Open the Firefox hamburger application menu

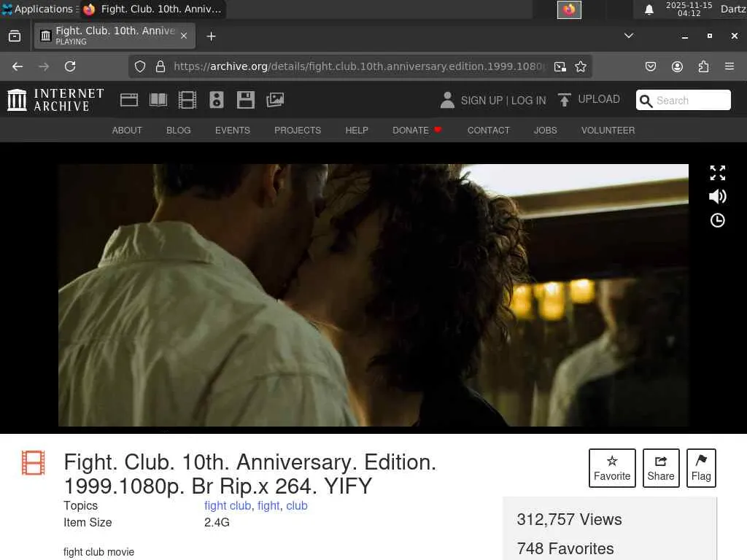729,66
